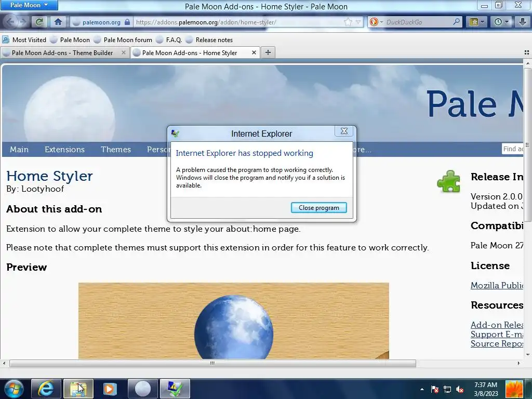
Task: Switch to the Theme Builder tab
Action: click(x=62, y=53)
